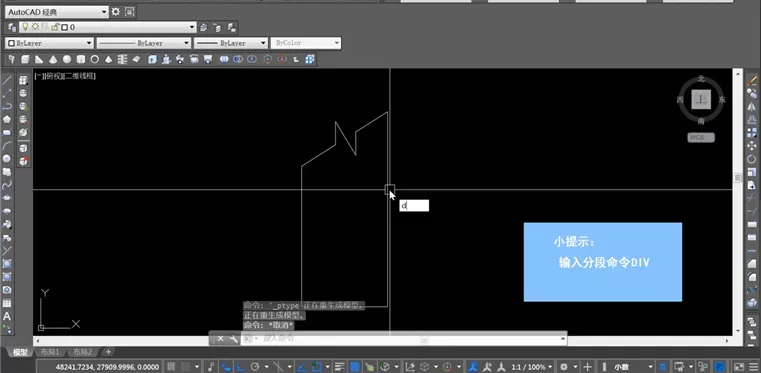Click the dynamic input field showing d
This screenshot has width=761, height=373.
414,206
